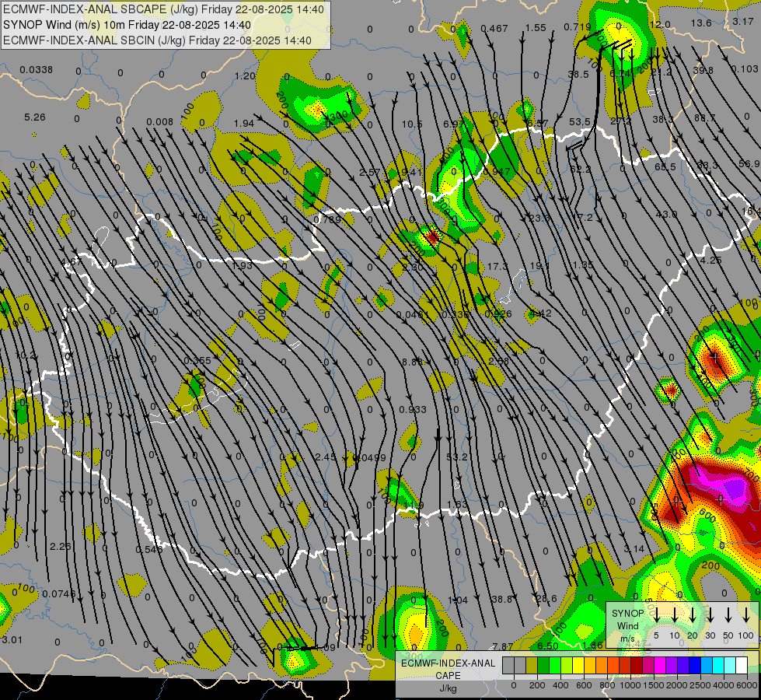Click the map value 2.26
Screen dimensions: 761x700
[x=60, y=547]
